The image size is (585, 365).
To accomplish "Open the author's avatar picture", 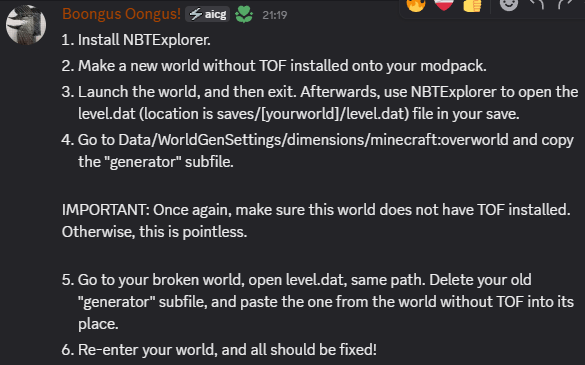I will coord(26,25).
